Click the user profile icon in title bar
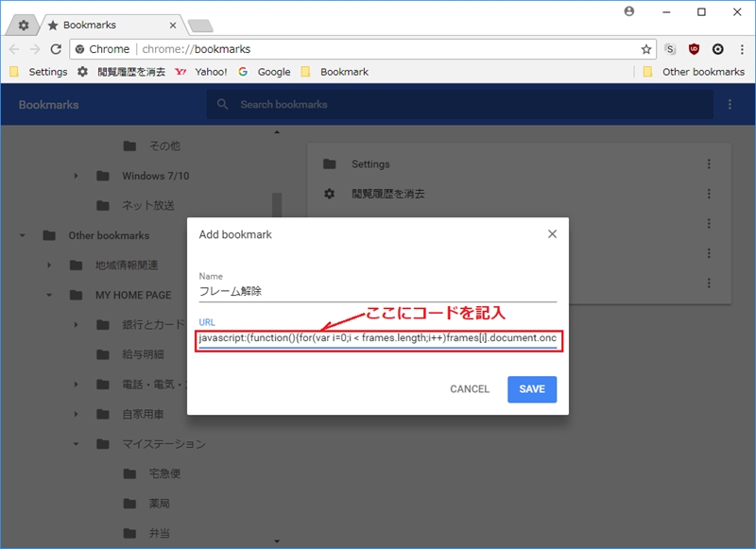The width and height of the screenshot is (756, 549). 630,12
